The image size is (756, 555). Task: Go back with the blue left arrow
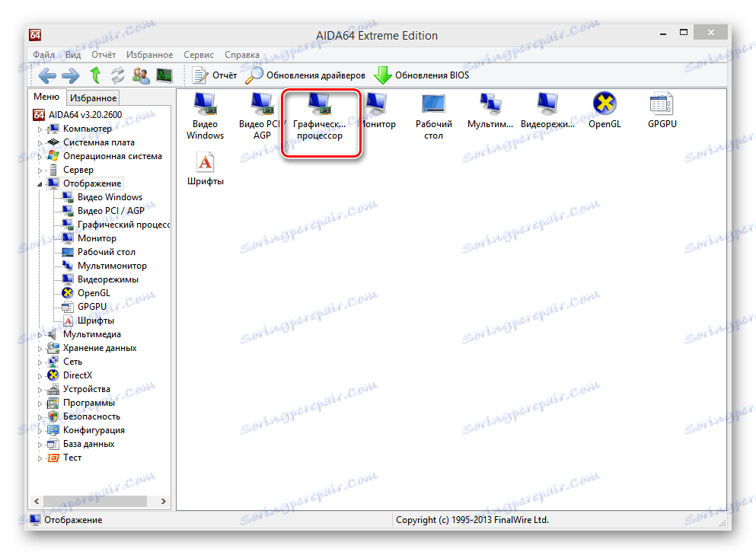click(47, 75)
